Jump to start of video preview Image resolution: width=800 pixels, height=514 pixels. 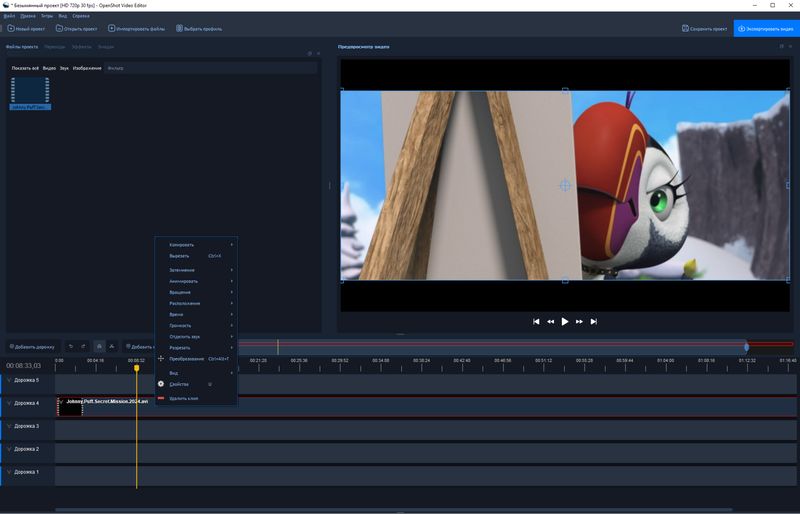[x=537, y=322]
